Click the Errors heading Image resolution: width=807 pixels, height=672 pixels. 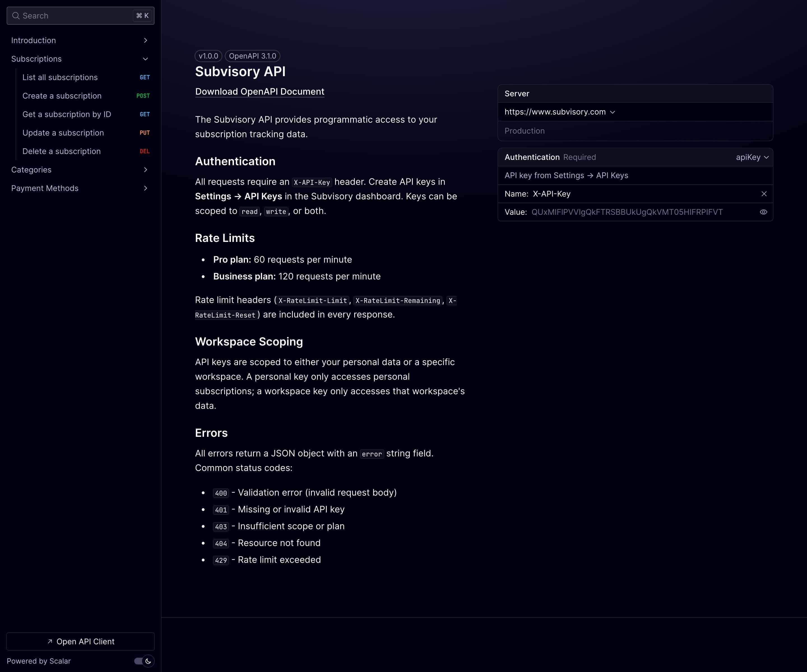click(211, 433)
